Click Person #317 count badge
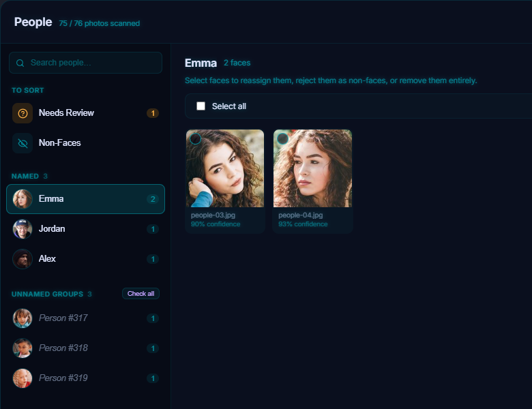The image size is (532, 409). (x=153, y=318)
